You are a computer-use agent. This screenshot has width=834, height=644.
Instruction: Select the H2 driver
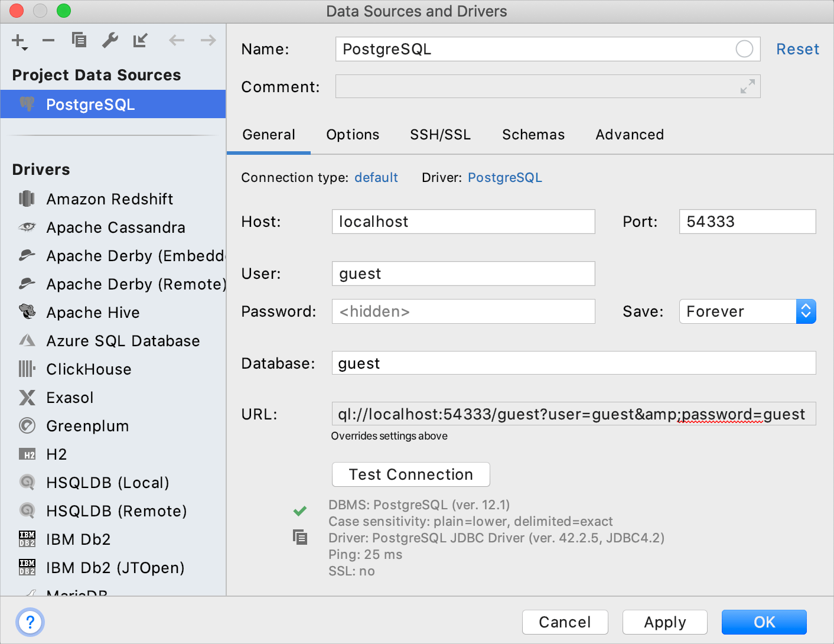click(x=113, y=454)
